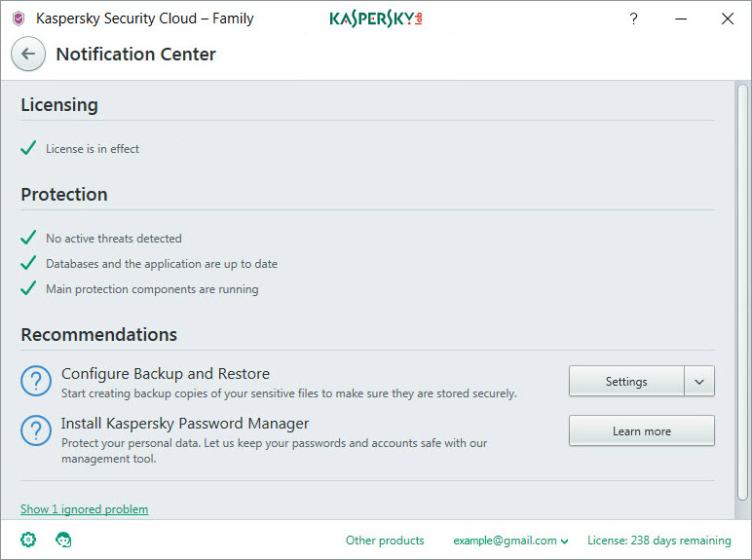Image resolution: width=752 pixels, height=560 pixels.
Task: Click the Configure Backup and Restore question icon
Action: 36,382
